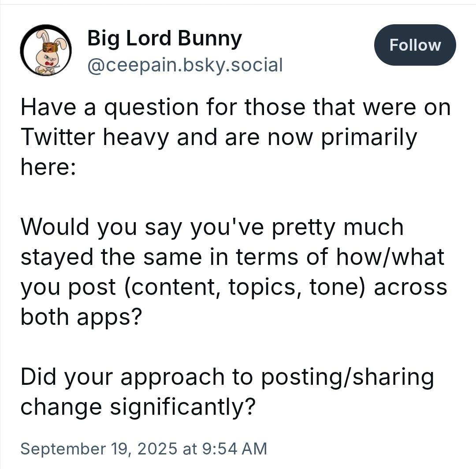Image resolution: width=476 pixels, height=469 pixels.
Task: Click the "9:54 AM" time text
Action: [x=234, y=448]
